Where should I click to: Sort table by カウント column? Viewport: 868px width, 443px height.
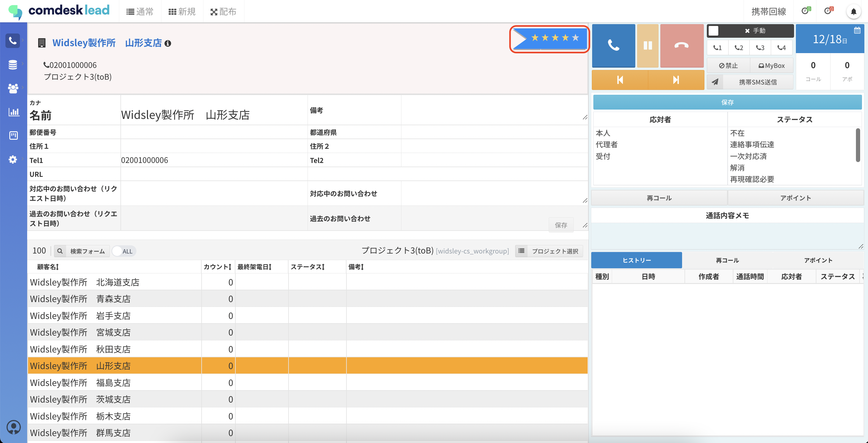[x=217, y=267]
